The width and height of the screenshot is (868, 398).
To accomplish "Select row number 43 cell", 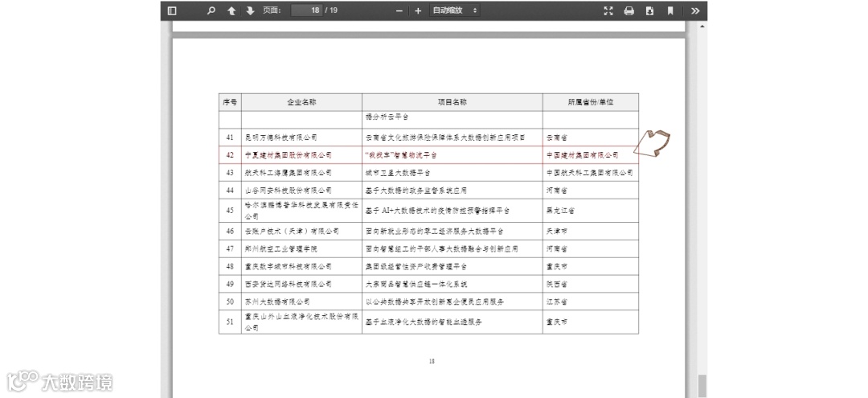I will [231, 173].
